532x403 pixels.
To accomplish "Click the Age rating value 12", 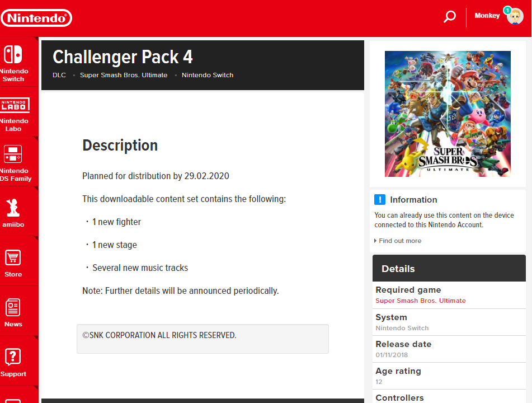I will 379,382.
